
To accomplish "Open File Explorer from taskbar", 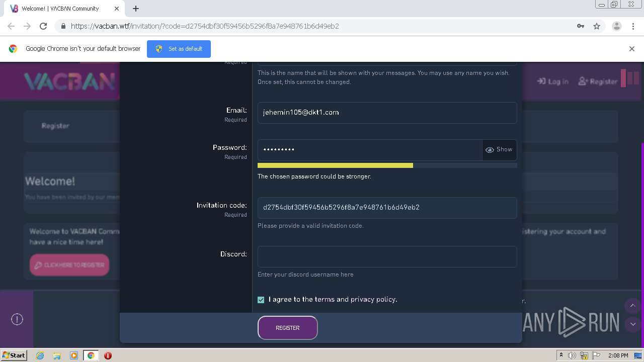I will [57, 355].
